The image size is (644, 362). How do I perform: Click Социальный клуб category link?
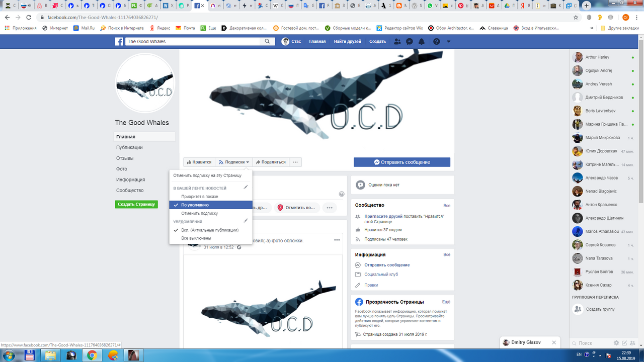click(x=381, y=275)
